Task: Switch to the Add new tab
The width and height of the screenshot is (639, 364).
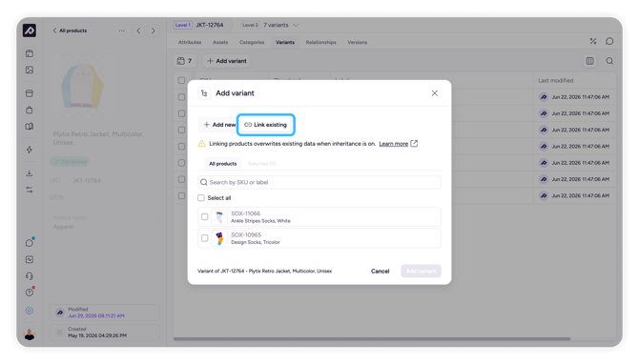Action: 219,125
